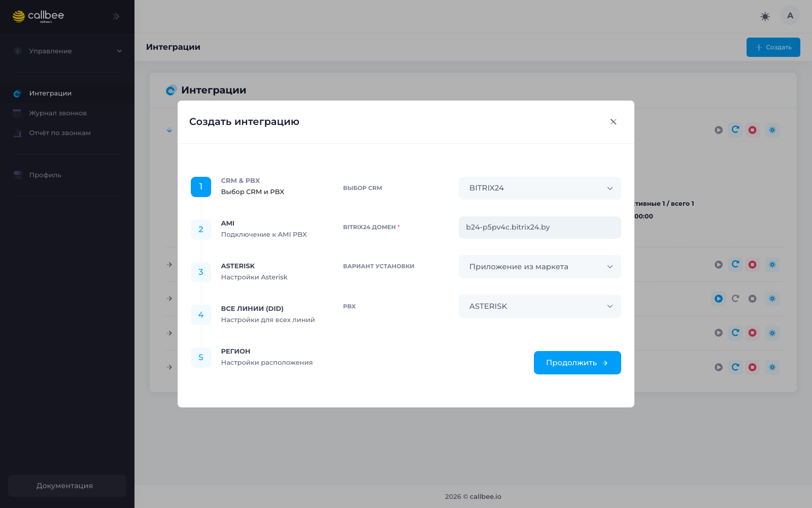This screenshot has width=812, height=508.
Task: Start the stopped integration with blue play icon
Action: click(x=719, y=299)
